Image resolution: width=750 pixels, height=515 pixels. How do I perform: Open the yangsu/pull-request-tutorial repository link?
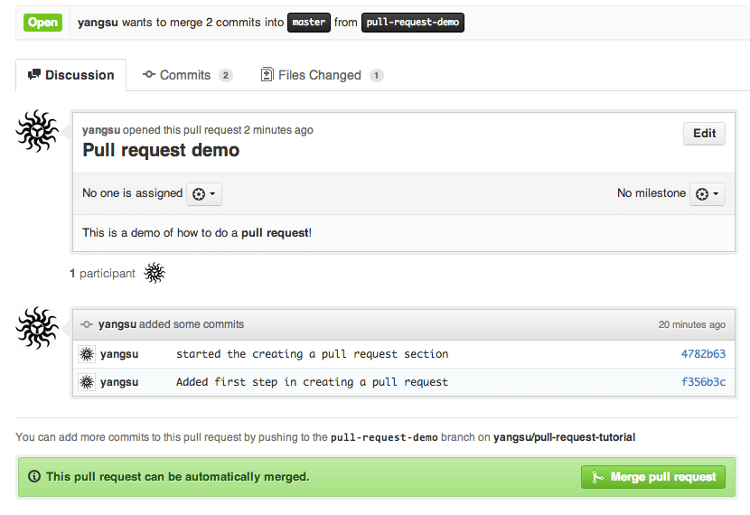coord(564,437)
